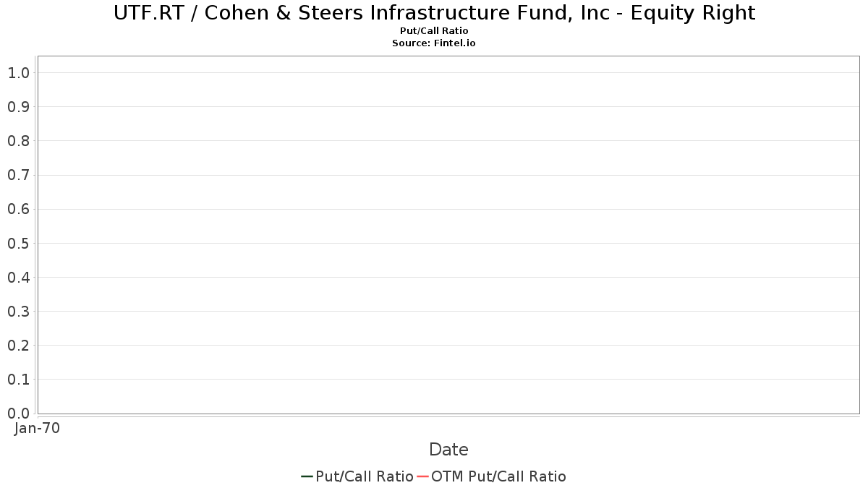Image resolution: width=868 pixels, height=488 pixels.
Task: Select the Jan-70 x-axis tick label
Action: (x=37, y=428)
